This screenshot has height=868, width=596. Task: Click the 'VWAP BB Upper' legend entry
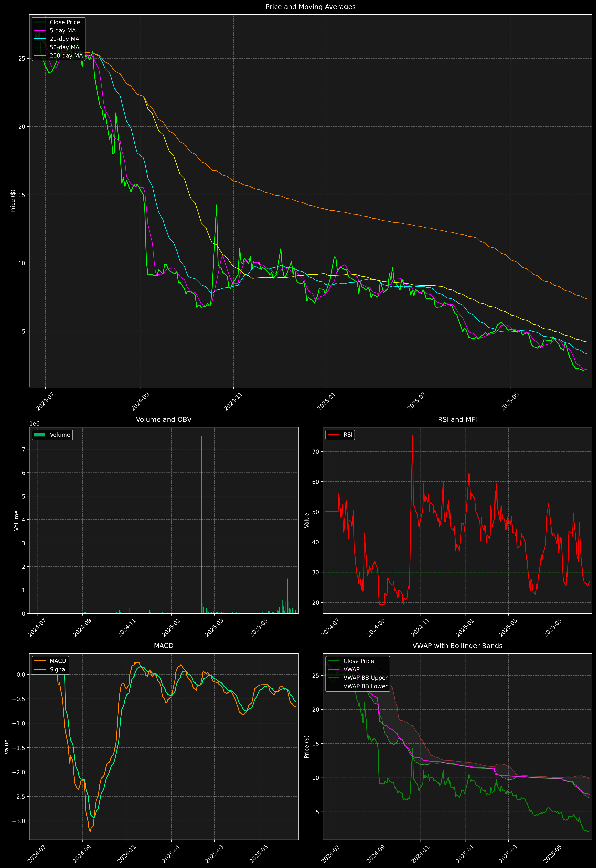pos(366,678)
